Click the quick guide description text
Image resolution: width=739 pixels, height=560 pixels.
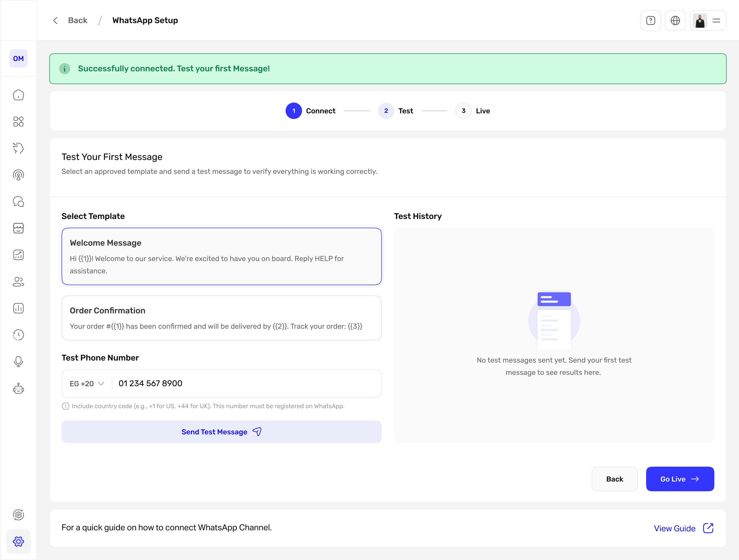pos(166,528)
